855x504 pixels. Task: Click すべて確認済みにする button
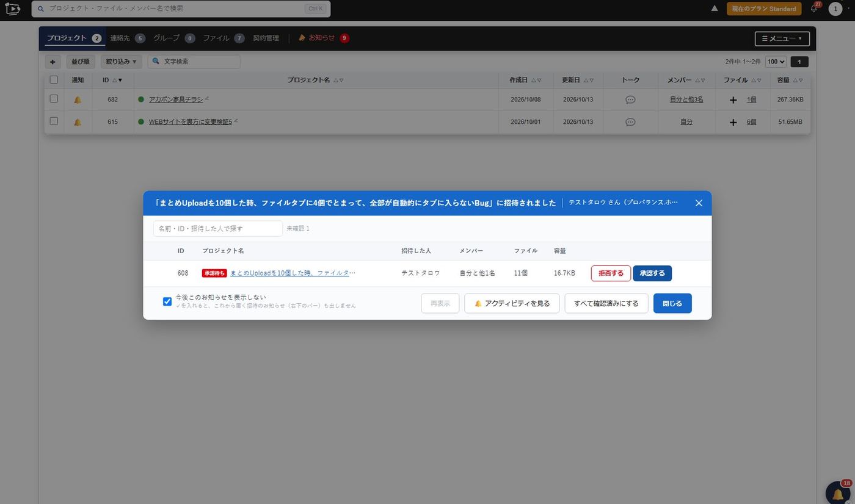606,303
